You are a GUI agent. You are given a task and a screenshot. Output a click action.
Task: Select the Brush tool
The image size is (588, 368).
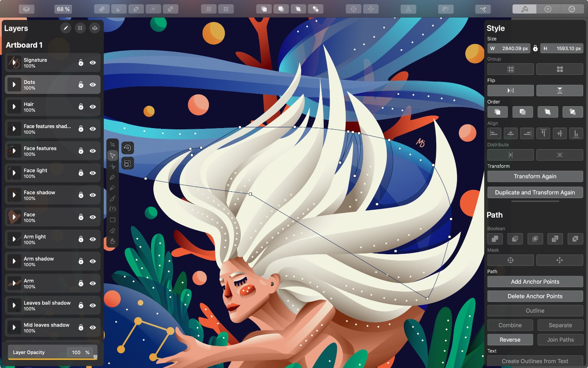[x=112, y=198]
